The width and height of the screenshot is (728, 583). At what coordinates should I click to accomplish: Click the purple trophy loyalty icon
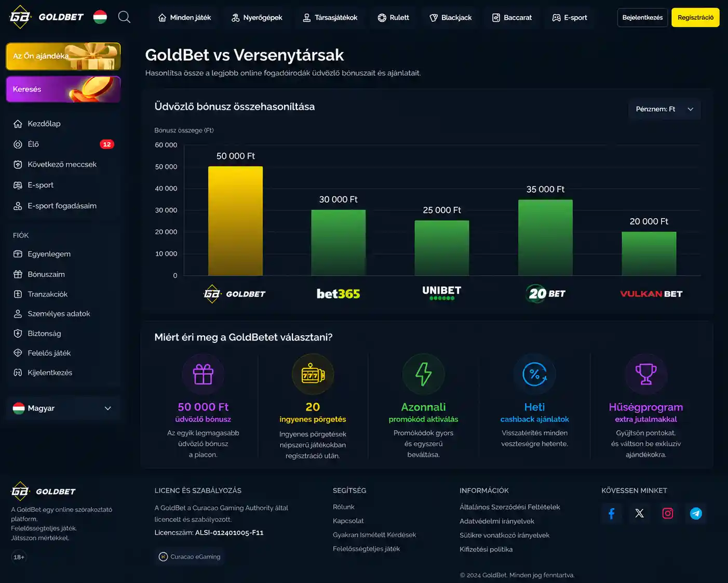pos(646,374)
